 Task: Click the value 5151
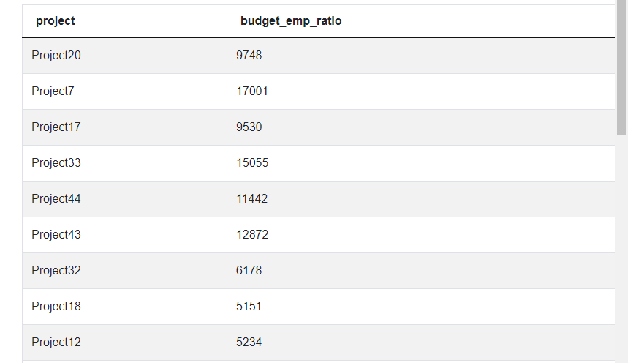click(249, 306)
